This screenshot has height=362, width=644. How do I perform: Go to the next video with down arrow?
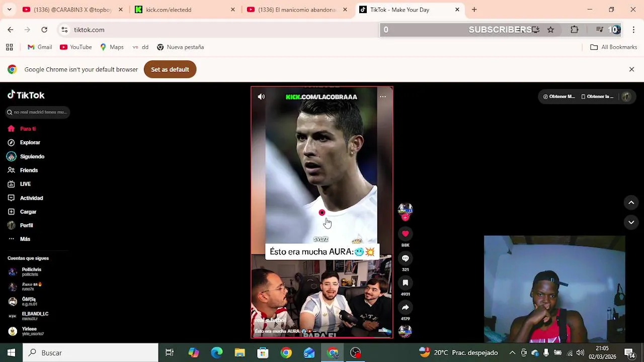pyautogui.click(x=631, y=222)
